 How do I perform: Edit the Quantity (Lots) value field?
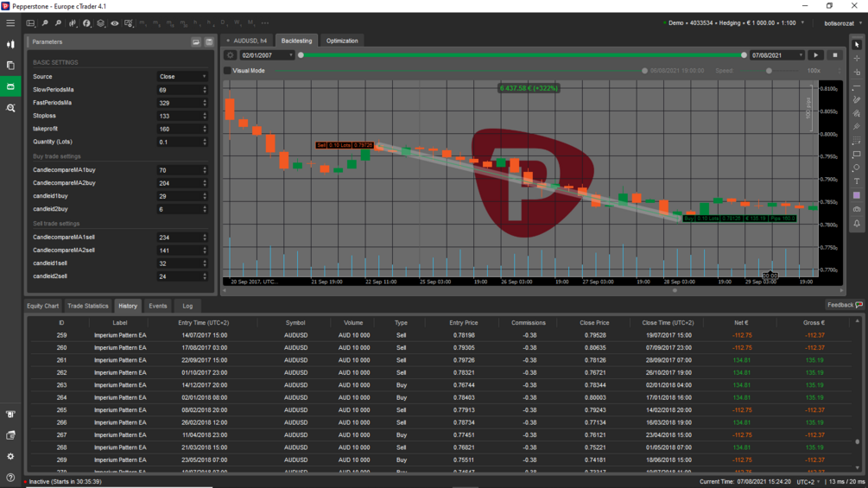pyautogui.click(x=182, y=143)
